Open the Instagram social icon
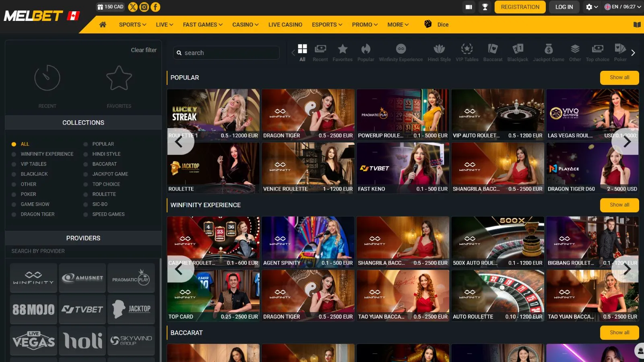 tap(144, 7)
